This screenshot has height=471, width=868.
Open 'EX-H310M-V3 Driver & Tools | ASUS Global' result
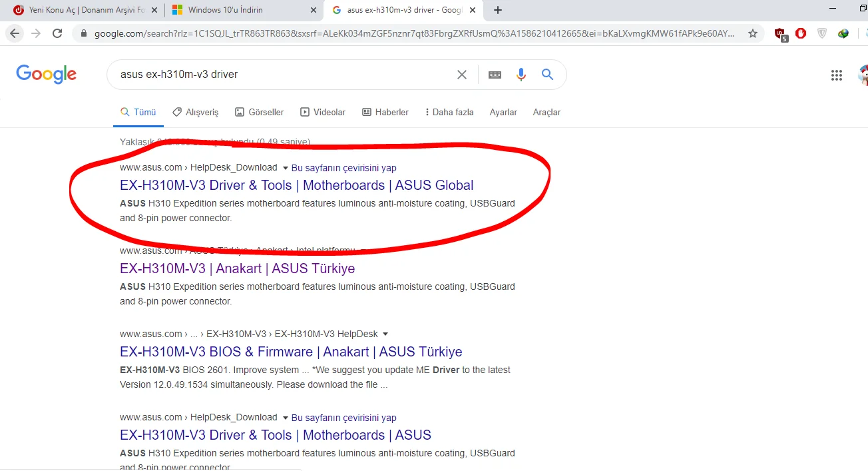[297, 185]
